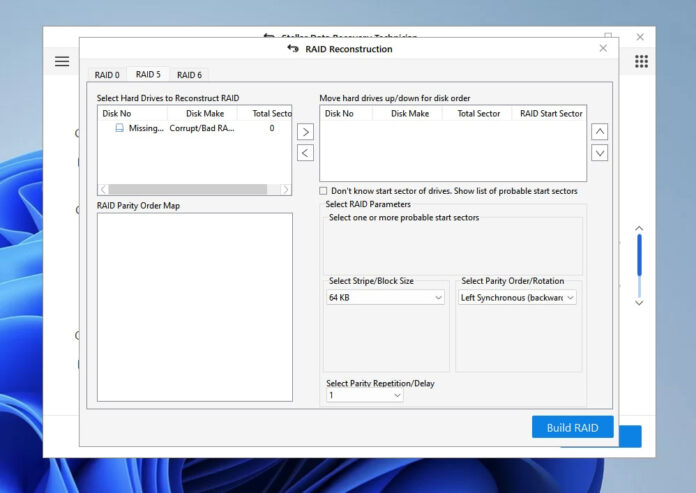Switch to the RAID 6 tab
Image resolution: width=696 pixels, height=493 pixels.
coord(189,75)
